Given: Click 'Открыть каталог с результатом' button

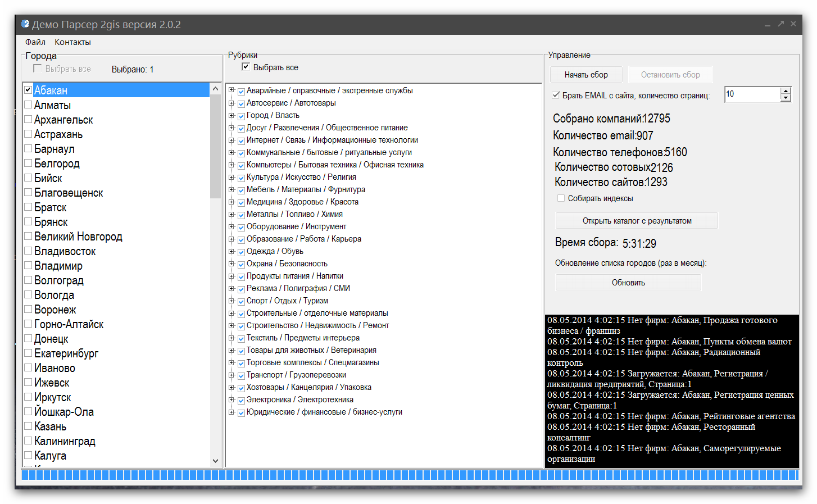Looking at the screenshot, I should click(x=637, y=221).
